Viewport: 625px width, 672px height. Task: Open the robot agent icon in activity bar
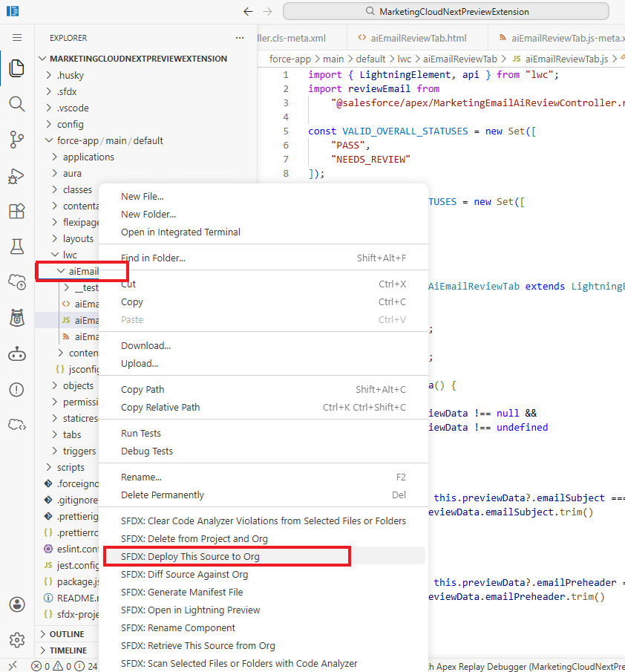point(17,354)
